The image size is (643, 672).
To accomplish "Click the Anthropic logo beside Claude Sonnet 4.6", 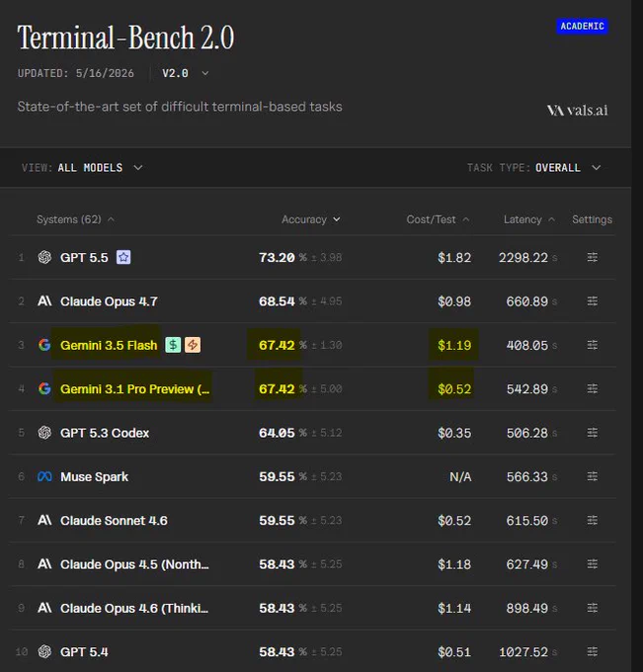I will coord(44,520).
